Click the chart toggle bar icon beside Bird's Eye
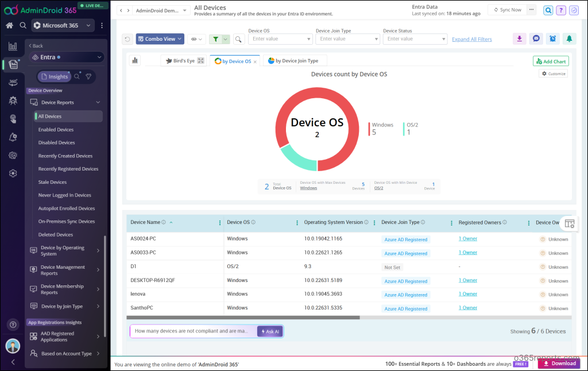Image resolution: width=588 pixels, height=371 pixels. pyautogui.click(x=135, y=60)
